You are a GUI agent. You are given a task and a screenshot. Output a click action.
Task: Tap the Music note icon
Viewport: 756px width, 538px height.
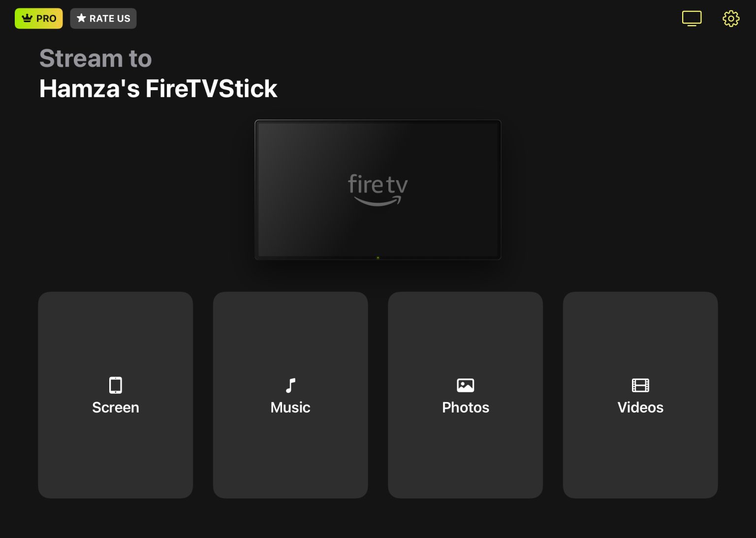(290, 385)
